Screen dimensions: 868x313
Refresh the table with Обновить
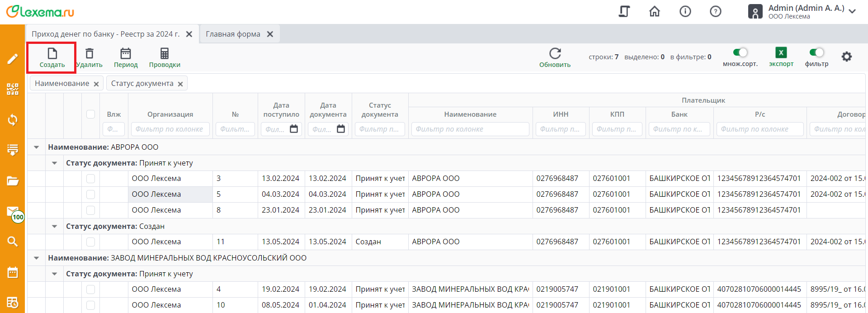pyautogui.click(x=555, y=54)
